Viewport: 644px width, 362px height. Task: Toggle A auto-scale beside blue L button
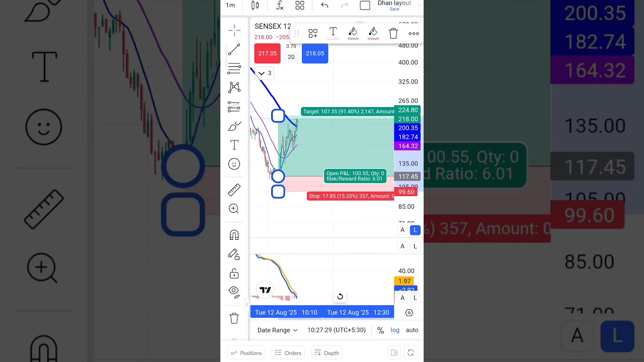tap(402, 230)
